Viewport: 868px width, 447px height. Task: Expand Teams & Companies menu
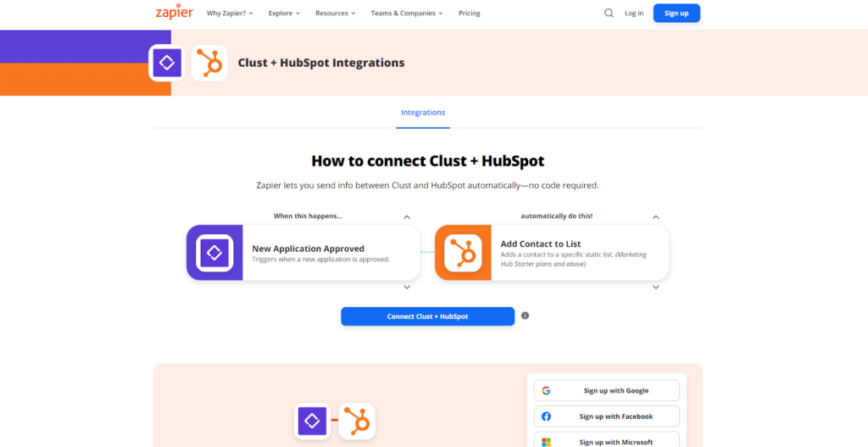(x=407, y=14)
